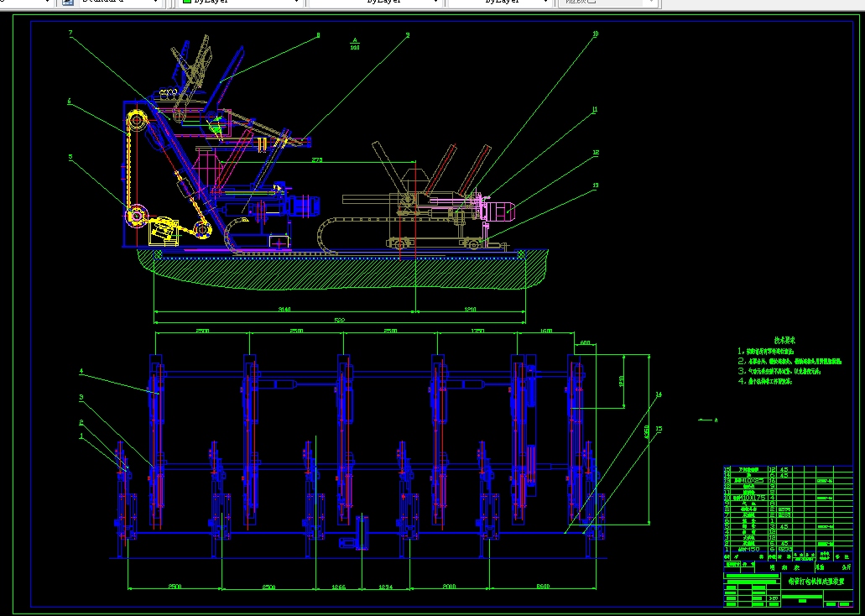Select the 275 dimension in side view
Image resolution: width=865 pixels, height=616 pixels.
click(316, 159)
